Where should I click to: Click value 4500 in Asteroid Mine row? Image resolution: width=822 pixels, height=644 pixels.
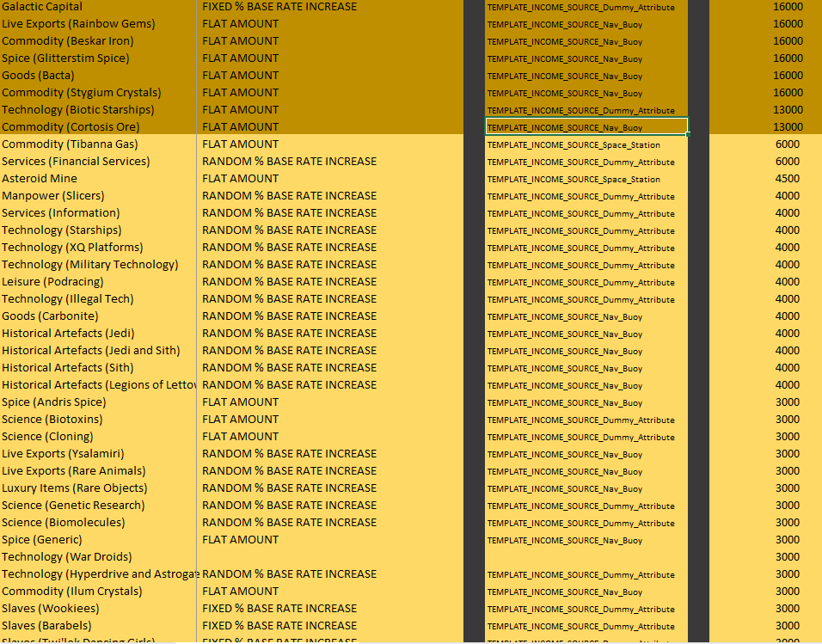[x=788, y=178]
